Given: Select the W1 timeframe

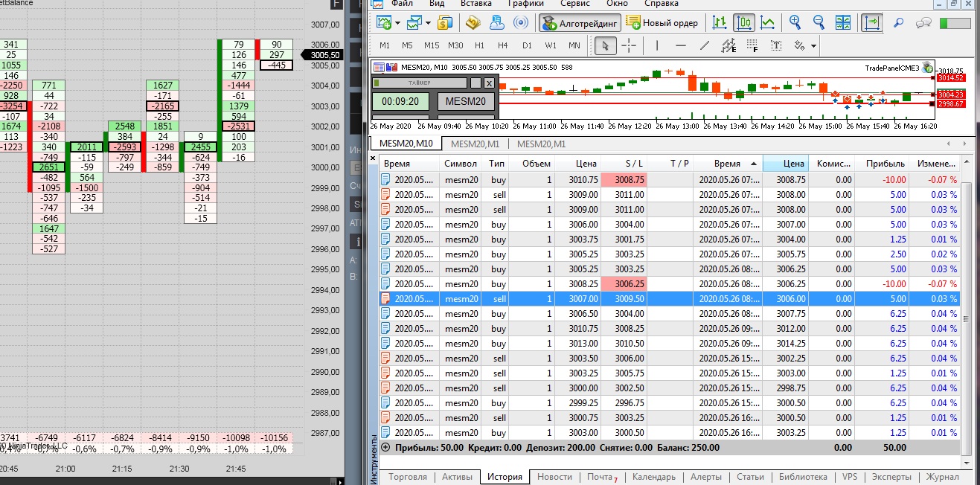Looking at the screenshot, I should [551, 45].
